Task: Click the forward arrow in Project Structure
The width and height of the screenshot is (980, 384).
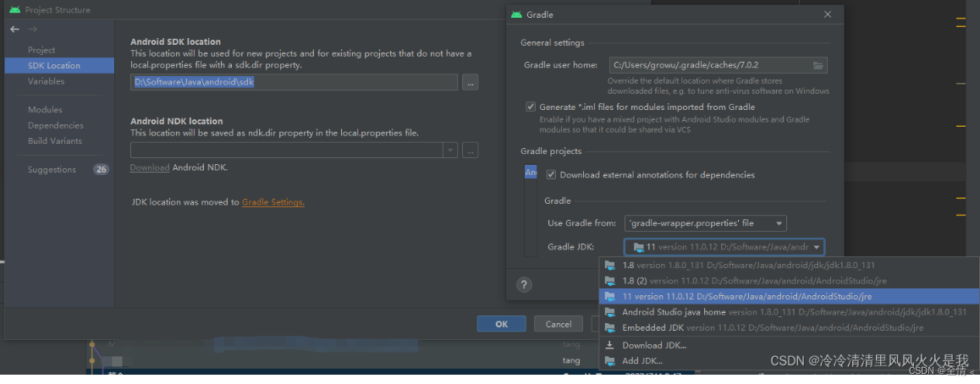Action: point(30,30)
